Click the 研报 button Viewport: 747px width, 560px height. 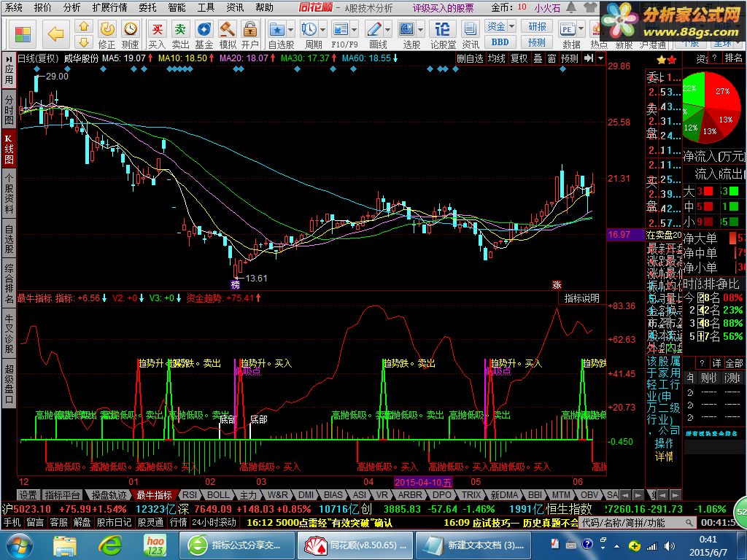click(538, 26)
